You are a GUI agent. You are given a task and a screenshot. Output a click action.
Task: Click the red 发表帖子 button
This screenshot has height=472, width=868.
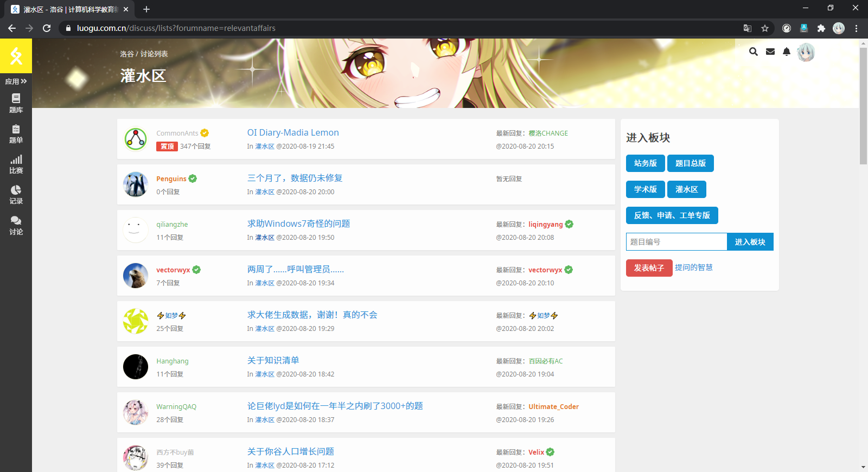point(649,268)
